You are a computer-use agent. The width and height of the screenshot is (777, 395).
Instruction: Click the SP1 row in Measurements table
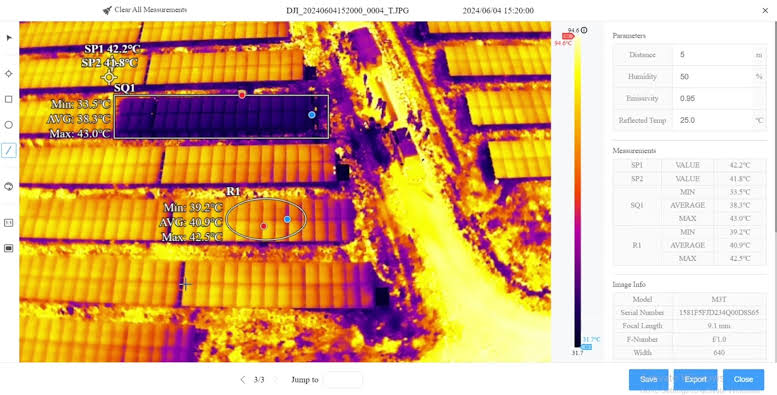pos(689,165)
